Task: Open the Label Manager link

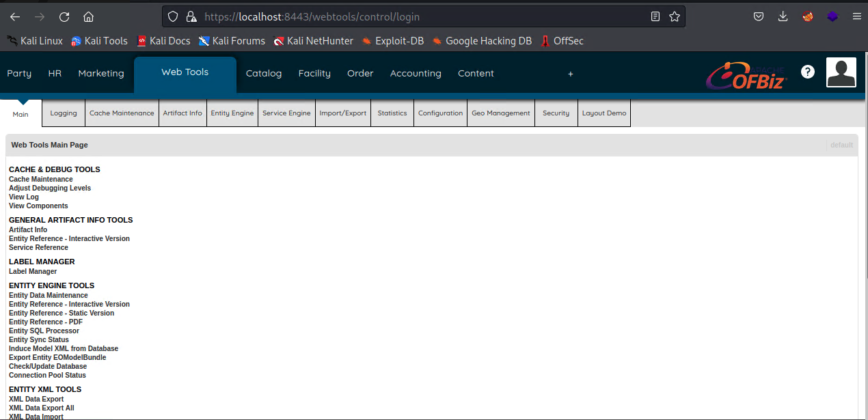Action: pyautogui.click(x=33, y=271)
